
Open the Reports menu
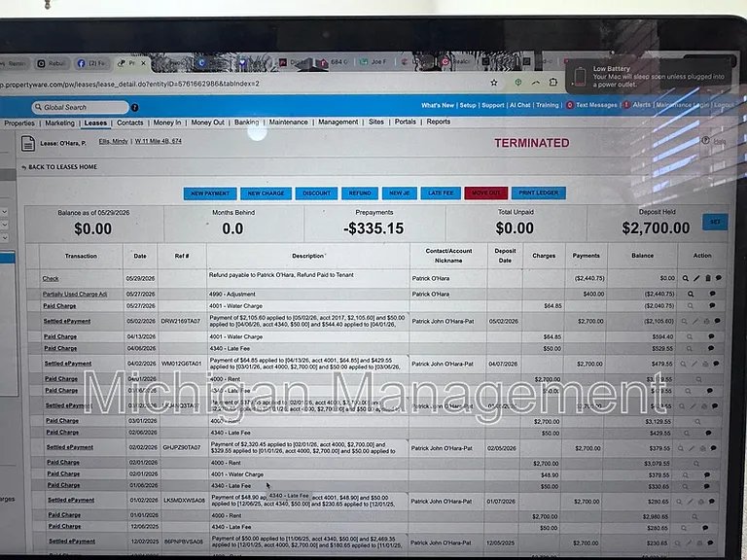439,122
